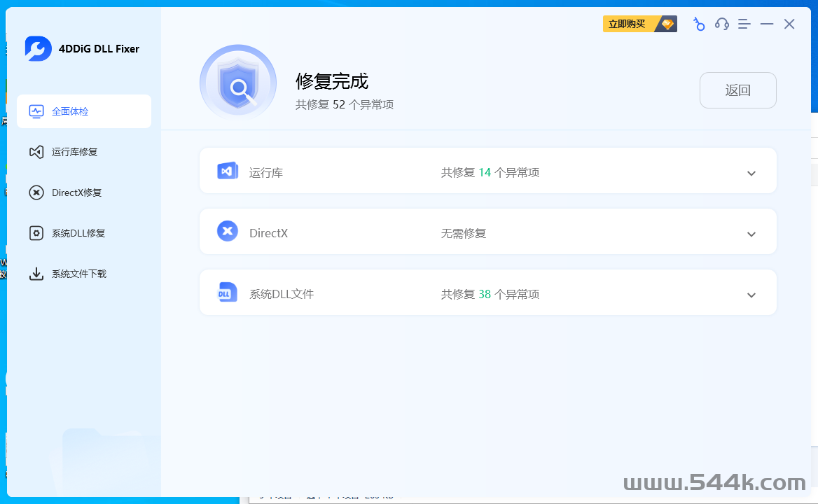Minimize the DLL Fixer window
The image size is (818, 504).
[x=767, y=24]
